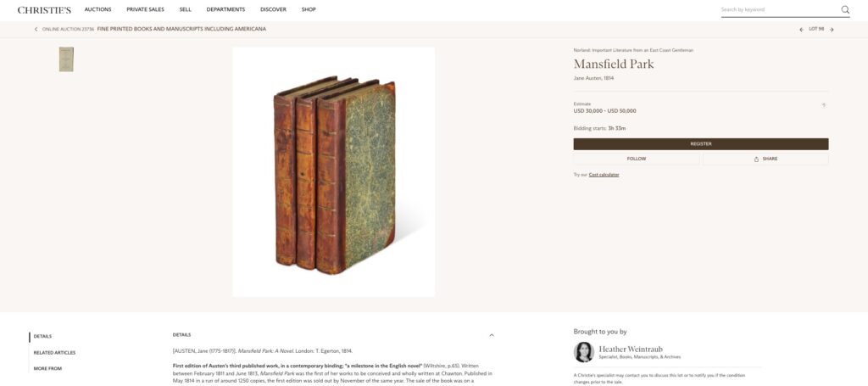
Task: Share this Mansfield Park lot
Action: click(x=765, y=159)
